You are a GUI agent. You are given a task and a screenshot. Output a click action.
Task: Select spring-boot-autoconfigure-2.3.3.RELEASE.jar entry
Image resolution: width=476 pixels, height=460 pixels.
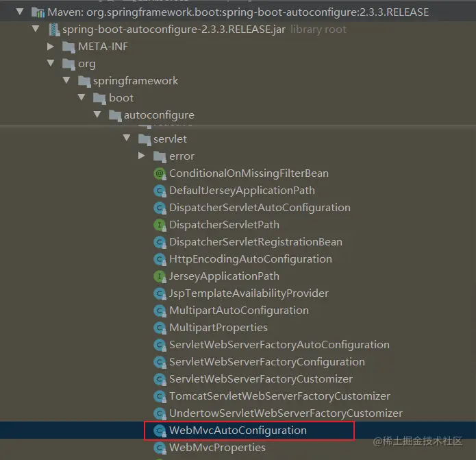click(x=174, y=29)
